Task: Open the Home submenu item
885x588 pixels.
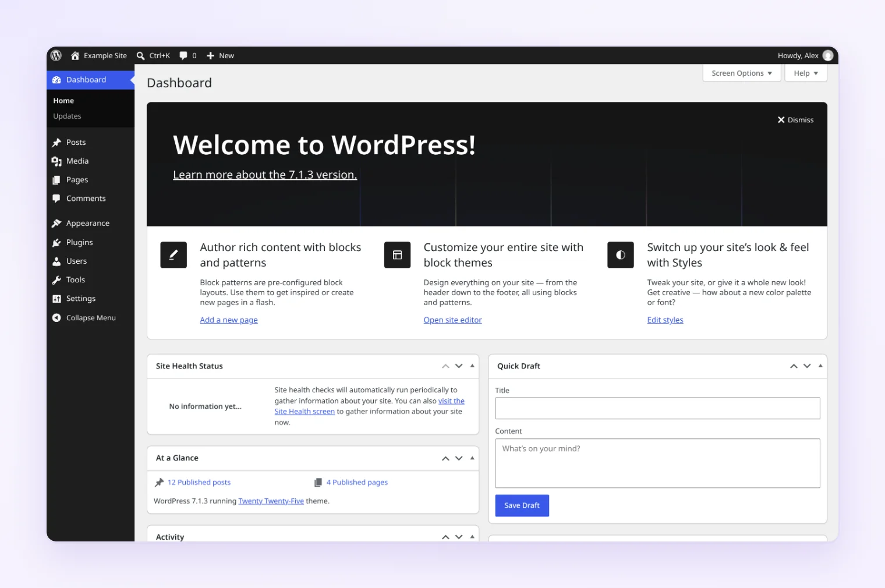Action: point(63,101)
